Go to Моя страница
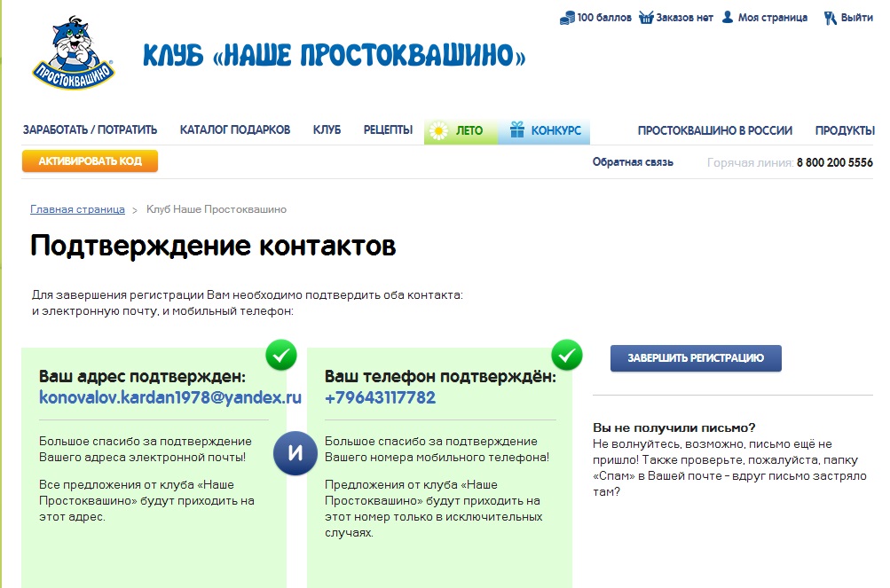890x588 pixels. pyautogui.click(x=773, y=18)
